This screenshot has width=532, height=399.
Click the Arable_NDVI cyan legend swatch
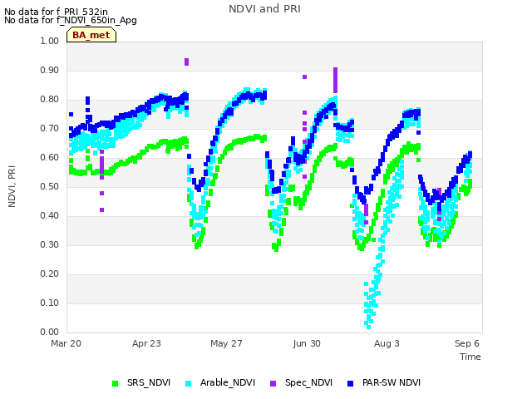pyautogui.click(x=189, y=383)
